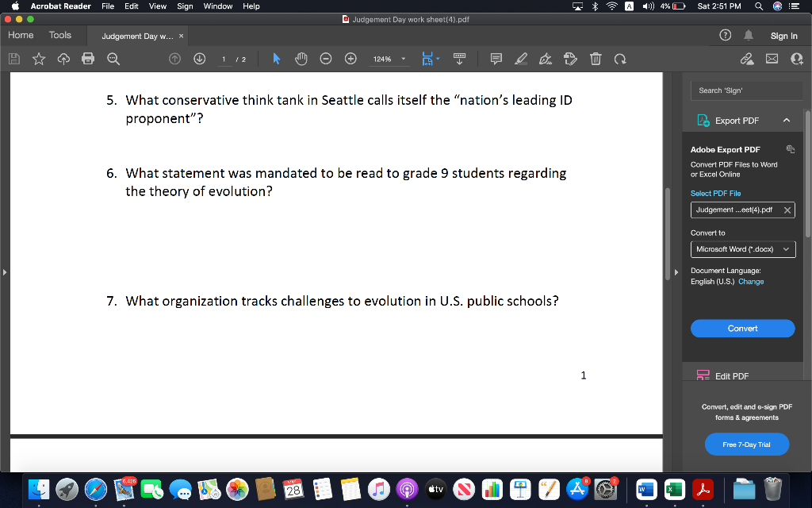Viewport: 812px width, 508px height.
Task: Click the battery indicator in menu bar
Action: click(x=677, y=6)
